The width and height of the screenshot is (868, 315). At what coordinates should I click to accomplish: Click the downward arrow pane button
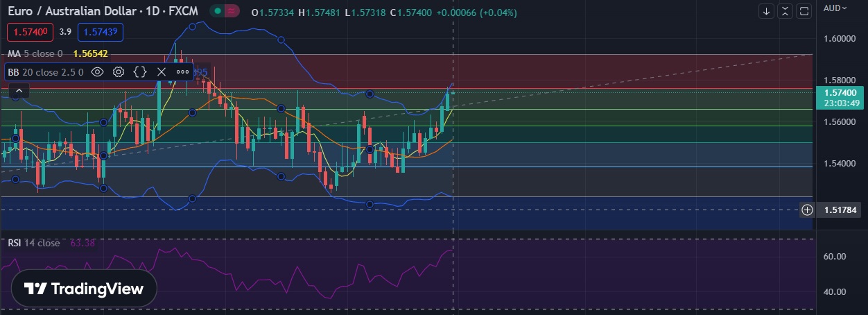pyautogui.click(x=766, y=11)
